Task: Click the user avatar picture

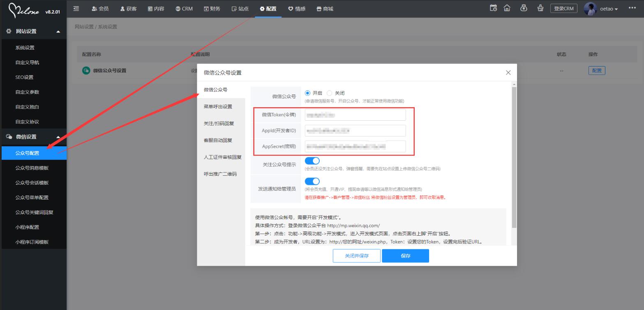Action: point(590,9)
